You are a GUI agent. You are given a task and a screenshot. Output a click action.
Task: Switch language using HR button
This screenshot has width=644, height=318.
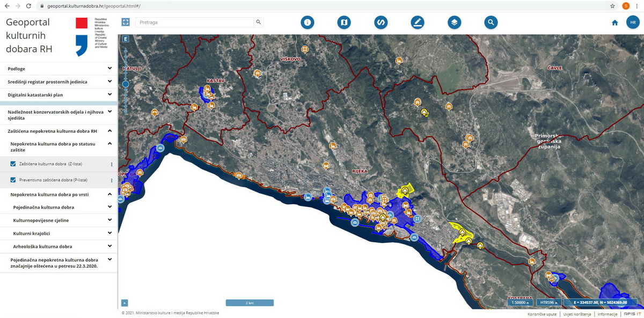pos(633,23)
